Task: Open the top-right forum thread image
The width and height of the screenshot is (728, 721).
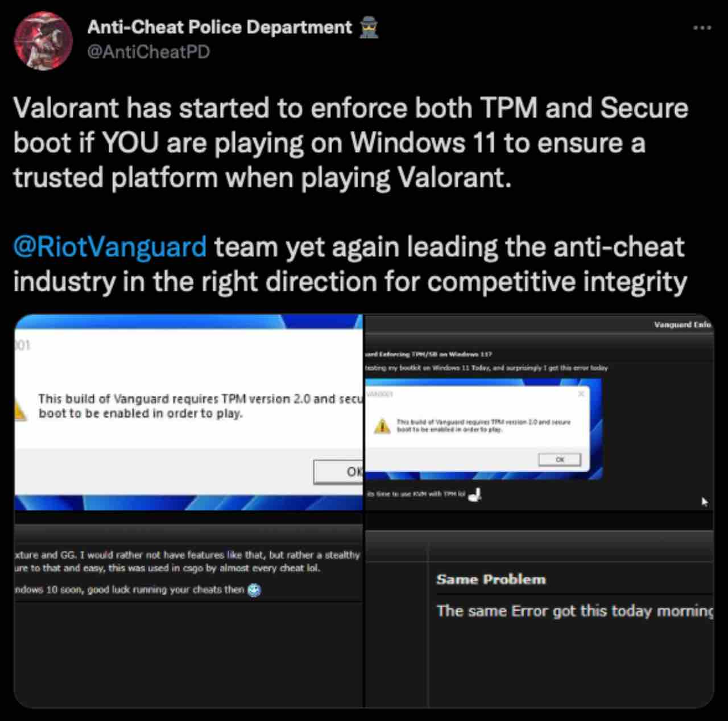Action: tap(539, 412)
